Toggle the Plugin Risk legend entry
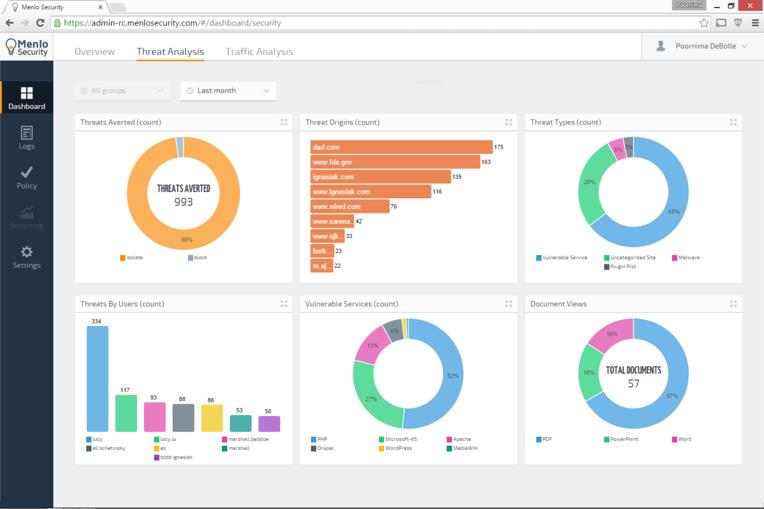Image resolution: width=764 pixels, height=509 pixels. point(620,267)
